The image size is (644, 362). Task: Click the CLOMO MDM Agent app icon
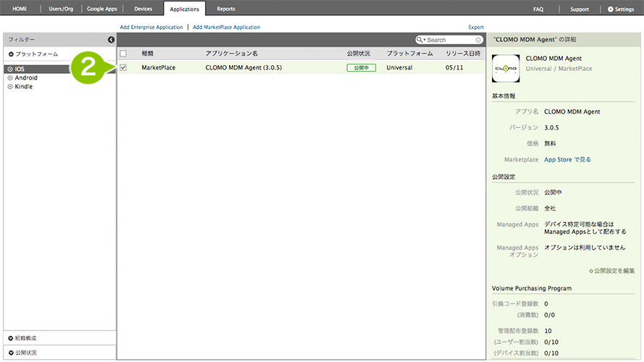coord(506,69)
